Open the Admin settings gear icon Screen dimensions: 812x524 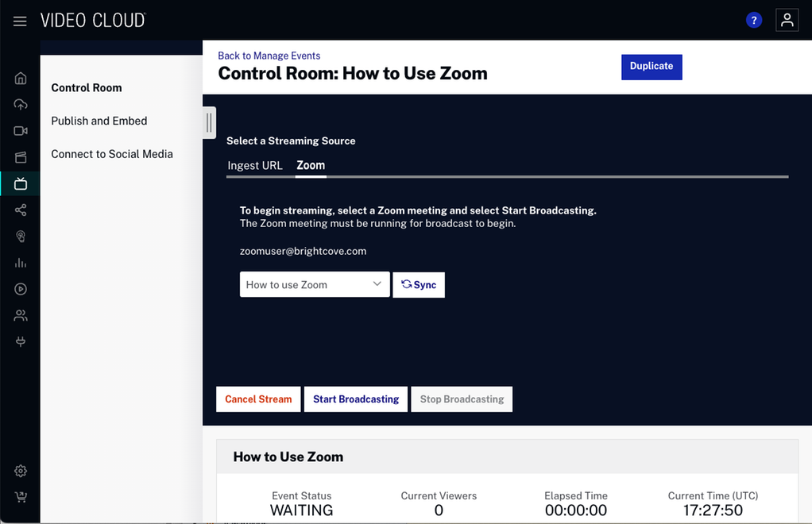coord(21,471)
